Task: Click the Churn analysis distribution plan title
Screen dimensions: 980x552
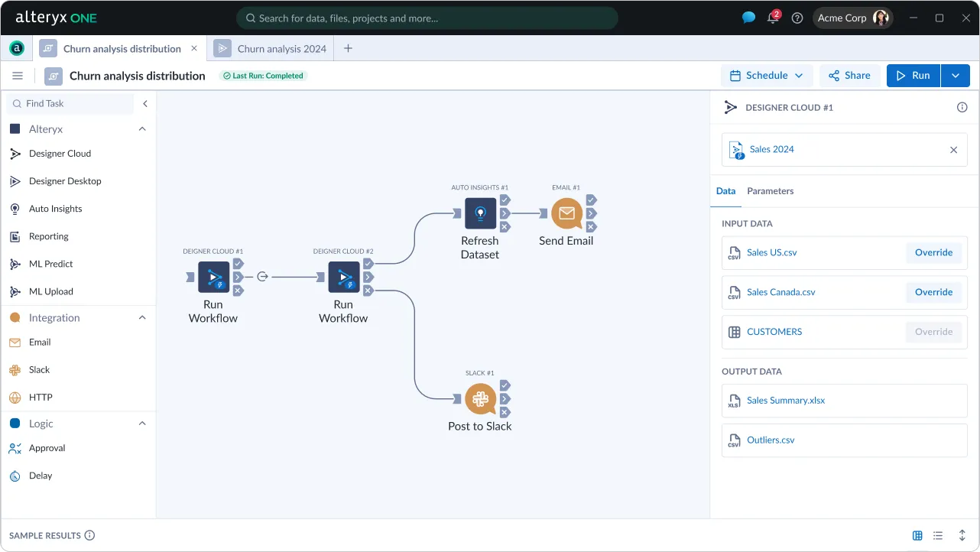Action: coord(138,76)
